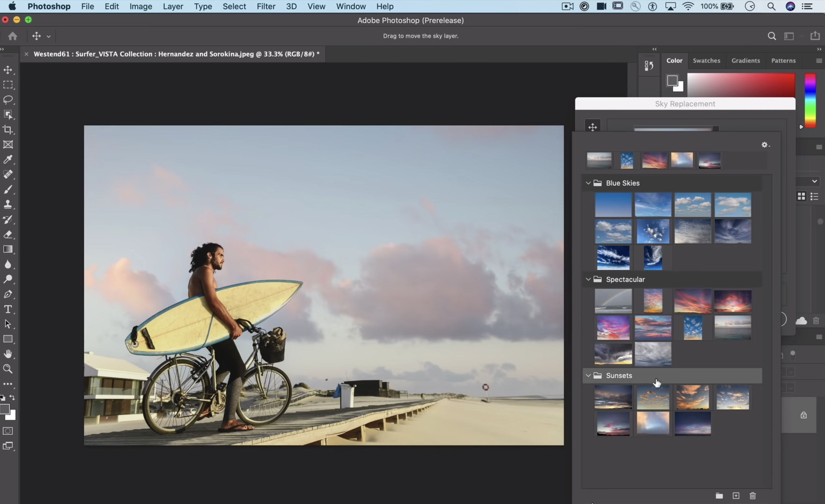Select the Eraser tool
825x504 pixels.
(8, 235)
